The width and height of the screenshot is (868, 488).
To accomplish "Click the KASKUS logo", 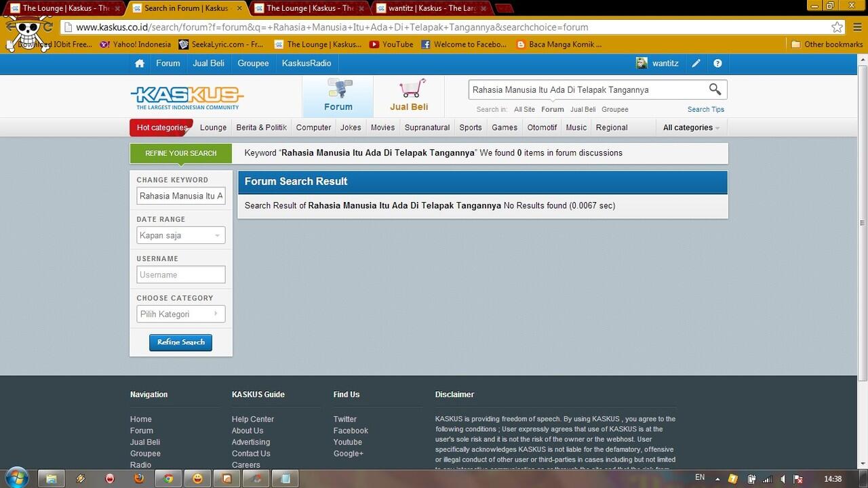I will pos(187,97).
